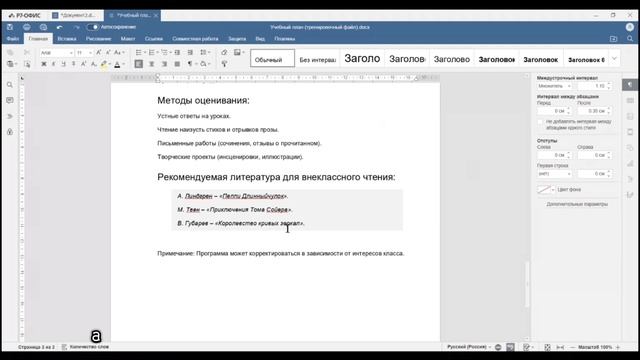Screen dimensions: 640x360
Task: Click the Nonprinting characters pilcrow icon
Action: click(191, 64)
